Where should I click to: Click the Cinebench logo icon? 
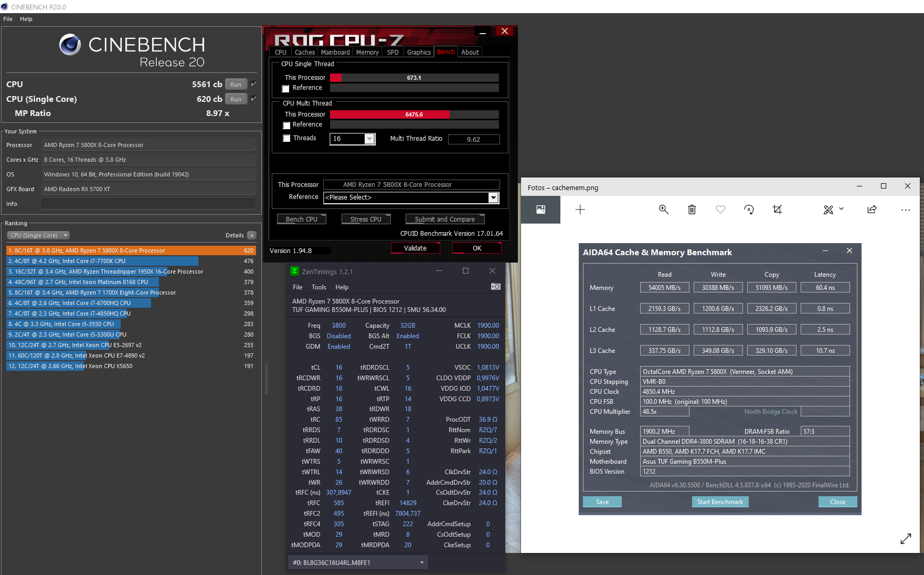tap(70, 45)
